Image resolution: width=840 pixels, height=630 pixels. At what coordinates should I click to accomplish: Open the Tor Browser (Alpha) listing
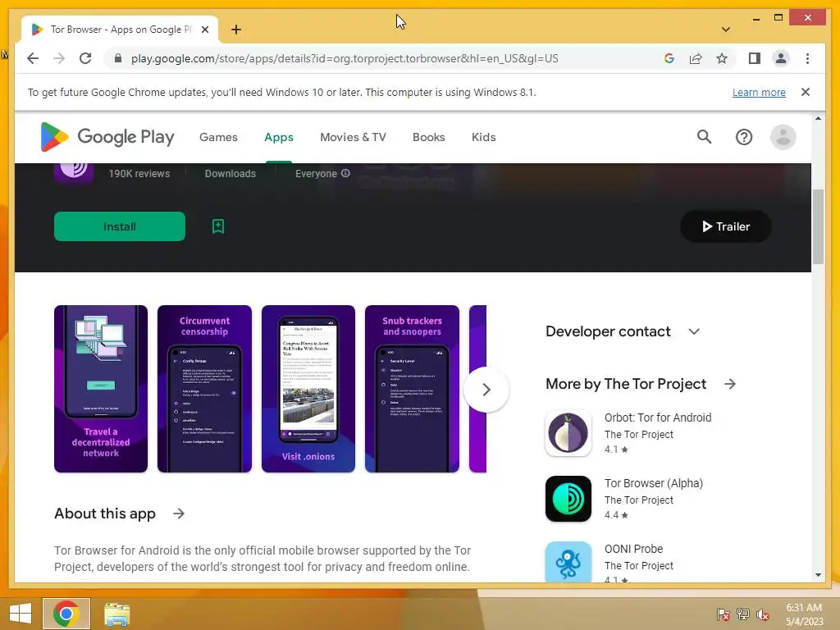click(654, 483)
